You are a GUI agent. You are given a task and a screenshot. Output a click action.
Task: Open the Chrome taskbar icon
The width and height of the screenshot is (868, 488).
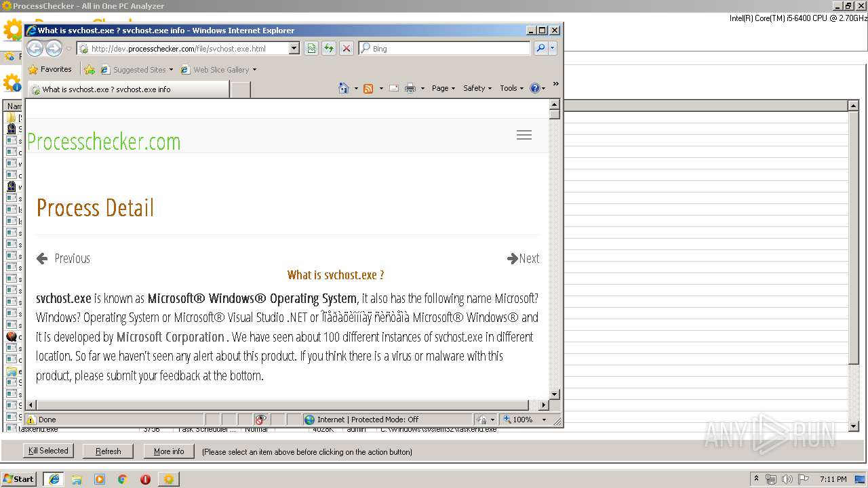click(x=123, y=479)
